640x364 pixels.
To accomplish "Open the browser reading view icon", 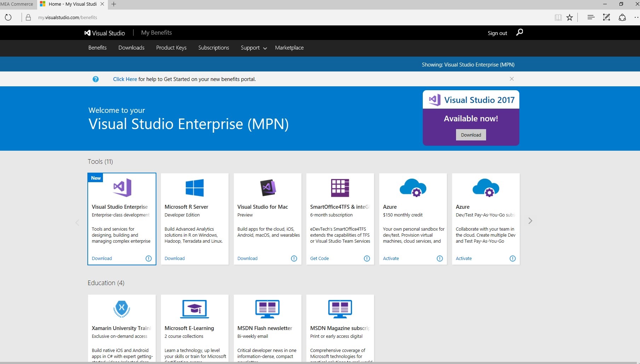I will click(x=558, y=18).
